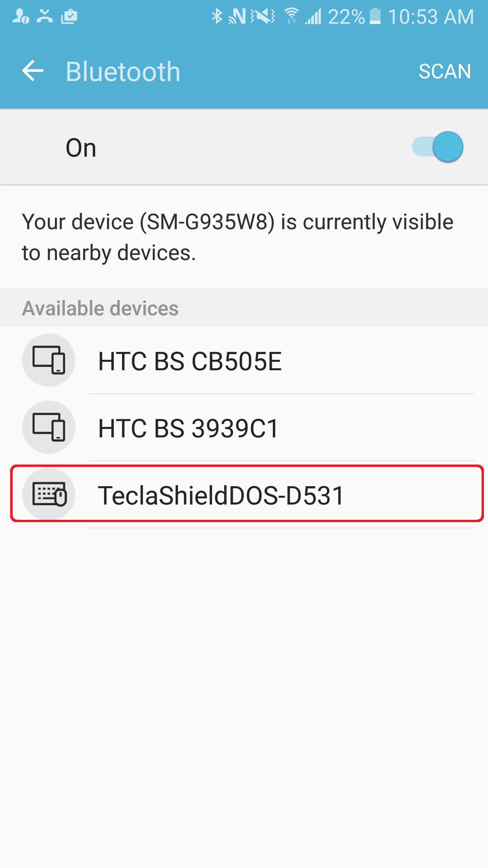Viewport: 488px width, 868px height.
Task: Turn off the Bluetooth switch
Action: click(438, 147)
